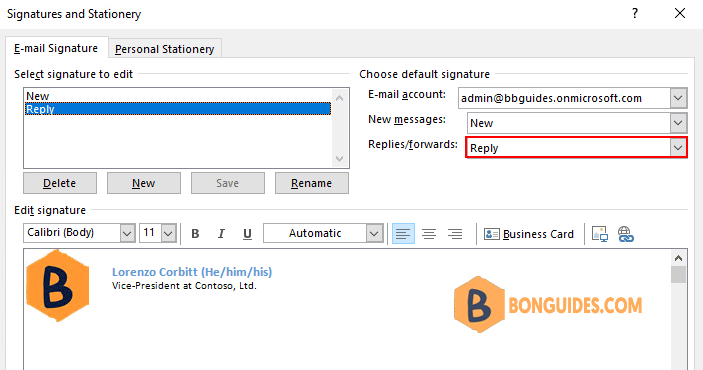
Task: Align signature text left
Action: point(403,234)
